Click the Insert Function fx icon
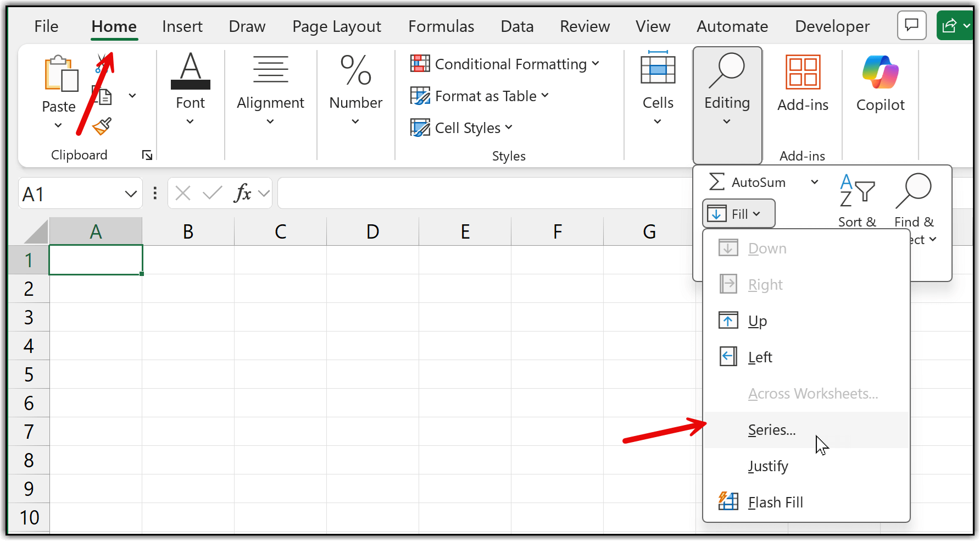The width and height of the screenshot is (980, 541). coord(242,194)
